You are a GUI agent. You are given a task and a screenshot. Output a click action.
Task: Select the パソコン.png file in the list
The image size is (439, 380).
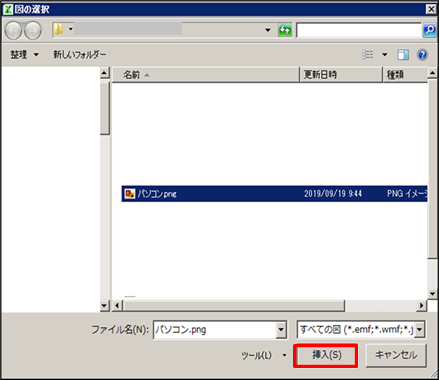pos(274,194)
